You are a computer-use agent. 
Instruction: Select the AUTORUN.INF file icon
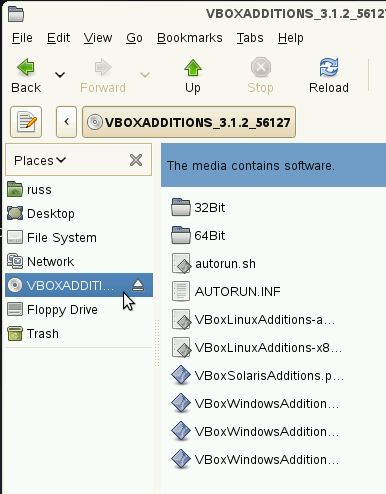click(x=181, y=291)
